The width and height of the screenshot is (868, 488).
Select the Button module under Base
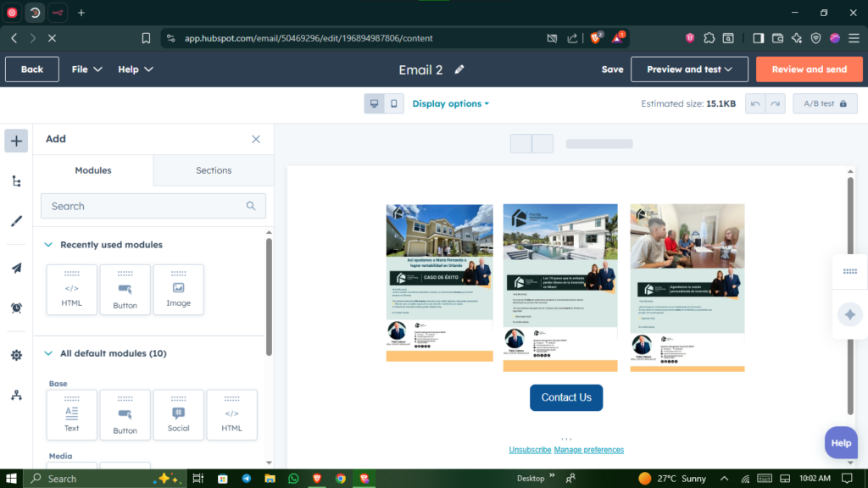pyautogui.click(x=125, y=415)
